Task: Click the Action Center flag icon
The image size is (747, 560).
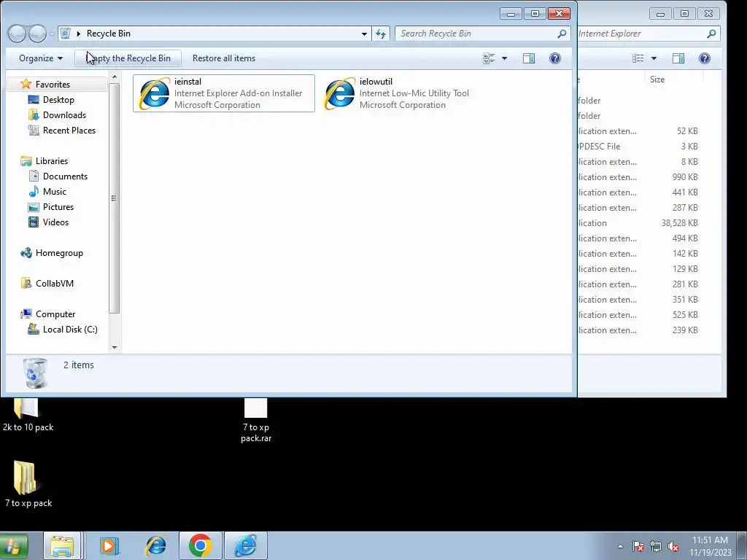Action: (x=638, y=547)
